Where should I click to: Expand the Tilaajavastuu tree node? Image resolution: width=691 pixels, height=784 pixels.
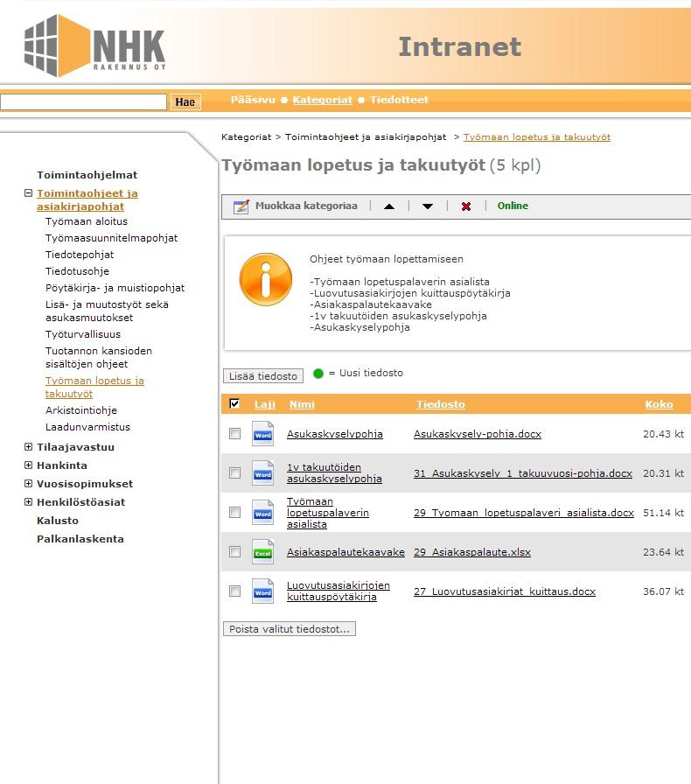(29, 446)
